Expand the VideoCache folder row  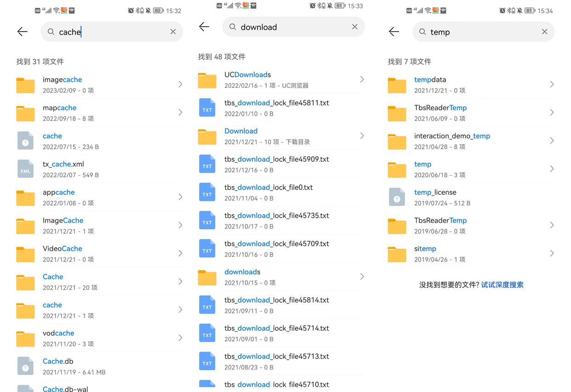(180, 253)
